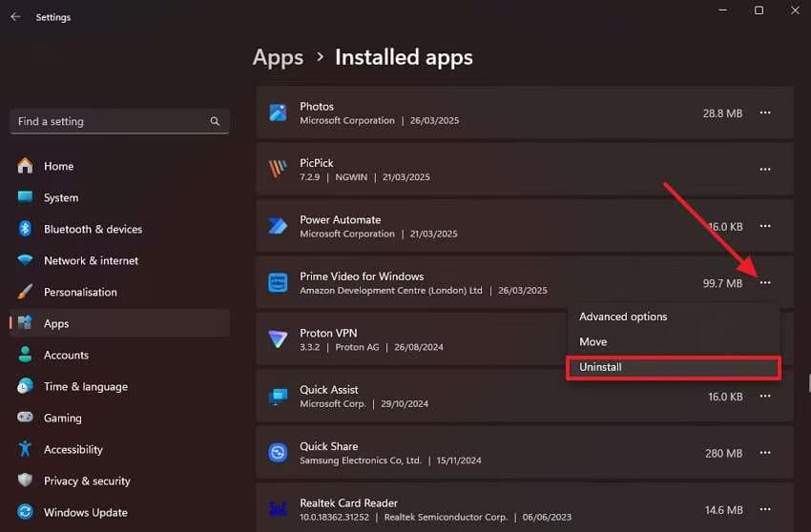Select the Apps sidebar entry

119,323
